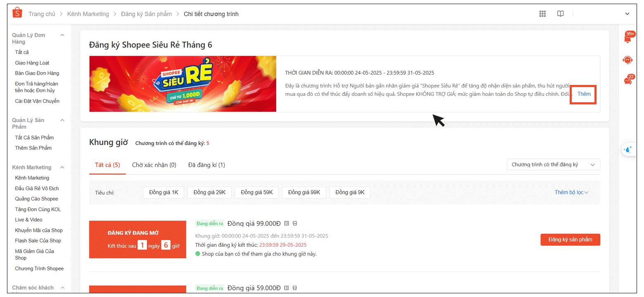The width and height of the screenshot is (644, 297).
Task: Open the apps grid menu icon
Action: click(542, 14)
